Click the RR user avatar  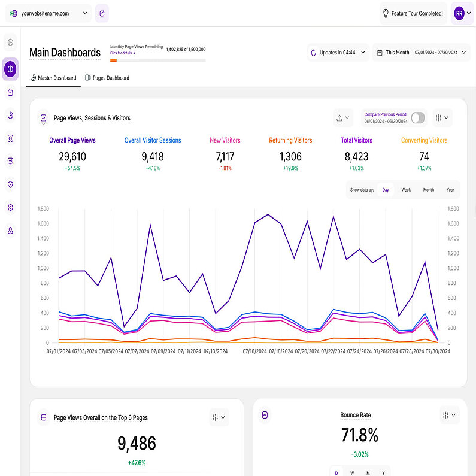459,13
